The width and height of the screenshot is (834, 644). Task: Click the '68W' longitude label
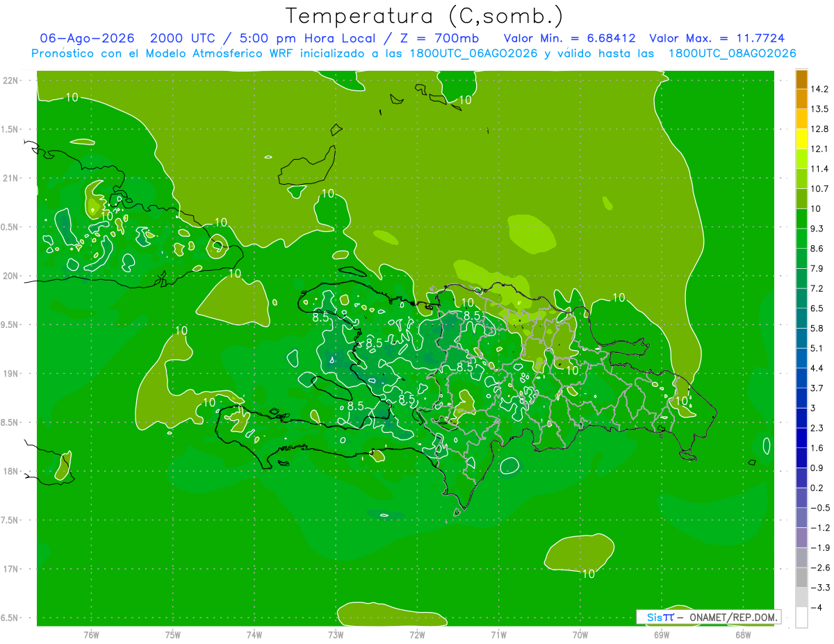743,635
